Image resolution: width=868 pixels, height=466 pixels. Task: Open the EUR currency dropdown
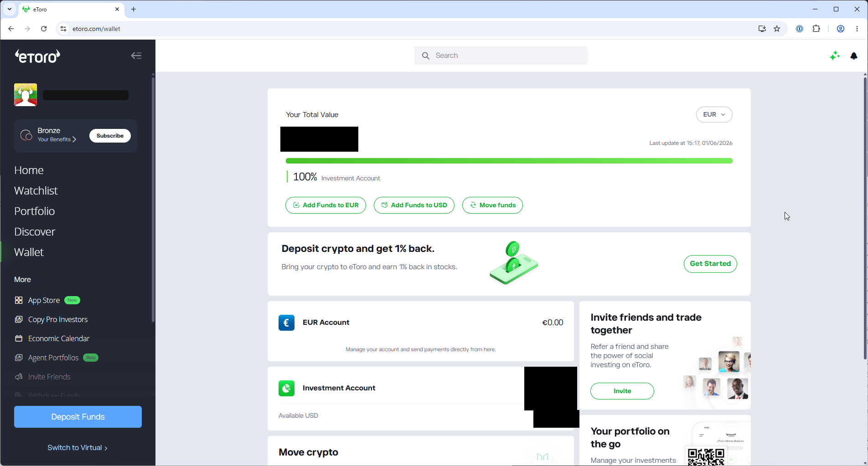(714, 114)
